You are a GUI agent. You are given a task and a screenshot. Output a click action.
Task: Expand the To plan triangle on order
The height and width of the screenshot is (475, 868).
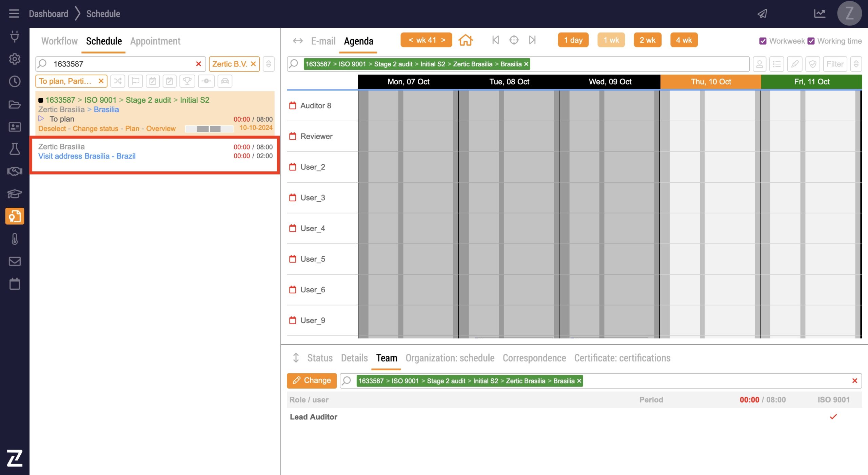point(41,119)
